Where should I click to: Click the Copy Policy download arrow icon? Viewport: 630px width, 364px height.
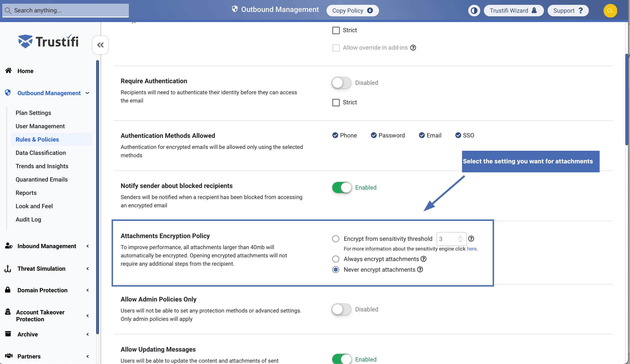(370, 11)
